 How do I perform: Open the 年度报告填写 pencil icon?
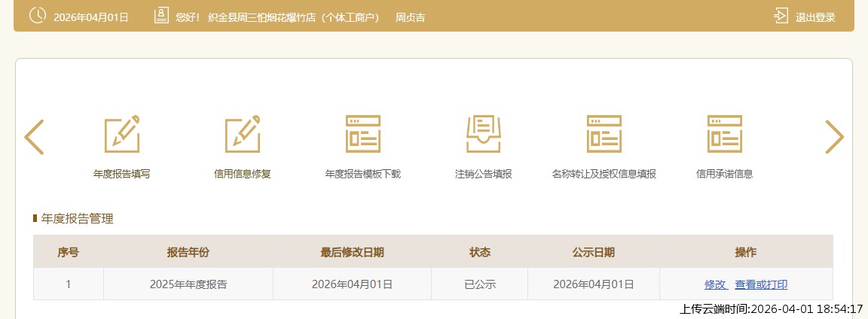click(121, 135)
